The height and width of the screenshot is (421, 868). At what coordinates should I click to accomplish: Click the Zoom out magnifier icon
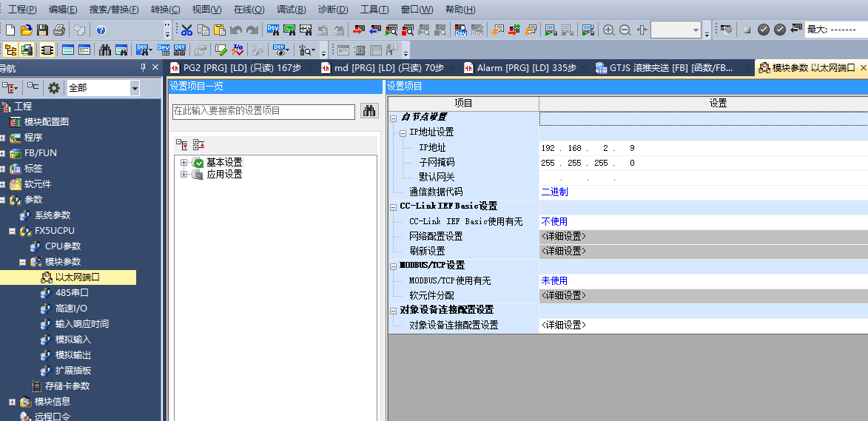625,30
